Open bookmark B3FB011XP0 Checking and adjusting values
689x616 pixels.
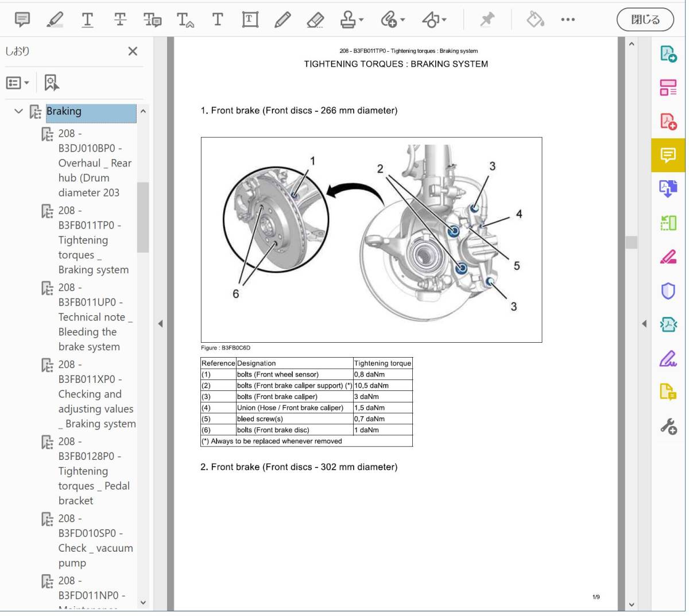[97, 394]
